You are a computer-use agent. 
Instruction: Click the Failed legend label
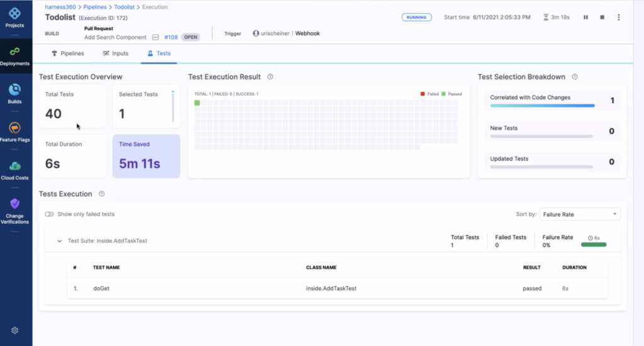coord(433,94)
